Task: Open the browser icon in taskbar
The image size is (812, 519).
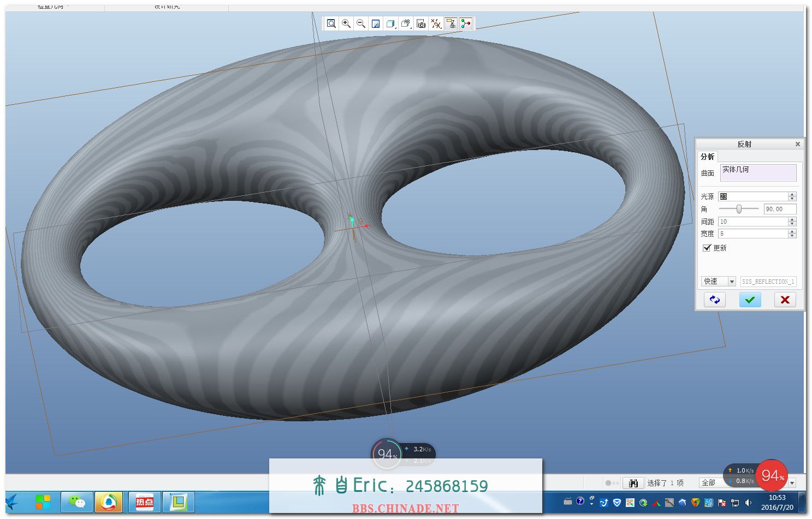Action: click(x=108, y=502)
